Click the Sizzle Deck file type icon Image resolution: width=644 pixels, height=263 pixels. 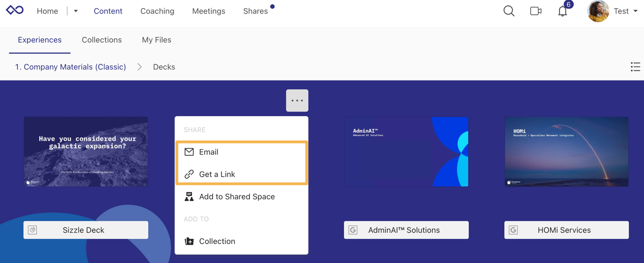coord(32,230)
